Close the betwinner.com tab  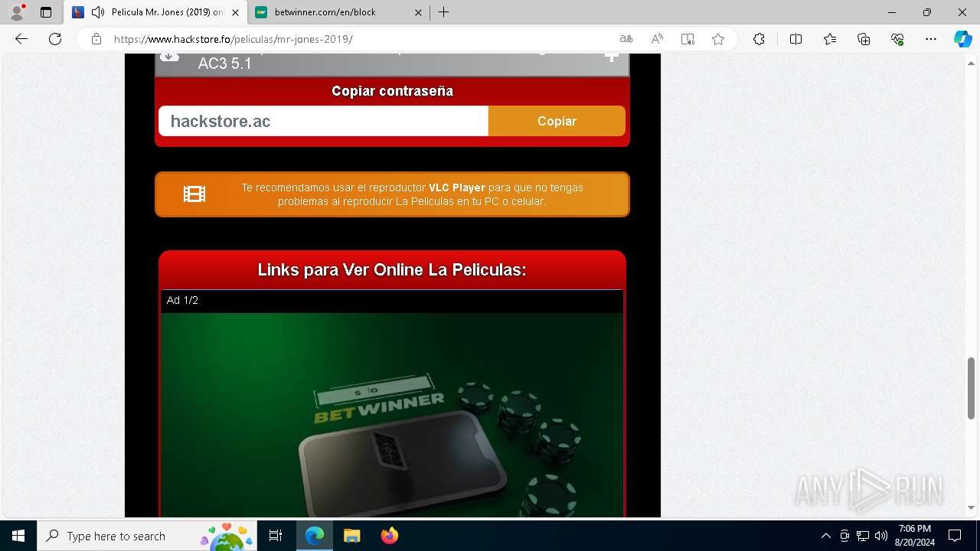click(418, 12)
